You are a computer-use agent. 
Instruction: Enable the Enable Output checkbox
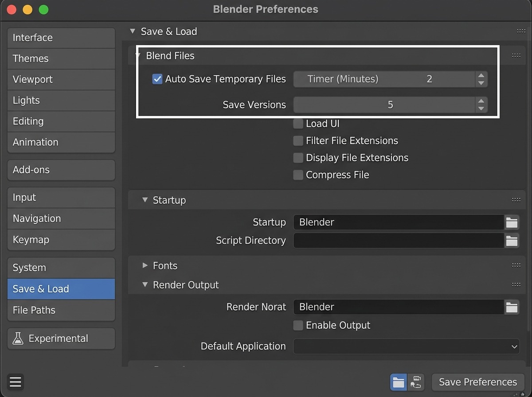[x=298, y=325]
